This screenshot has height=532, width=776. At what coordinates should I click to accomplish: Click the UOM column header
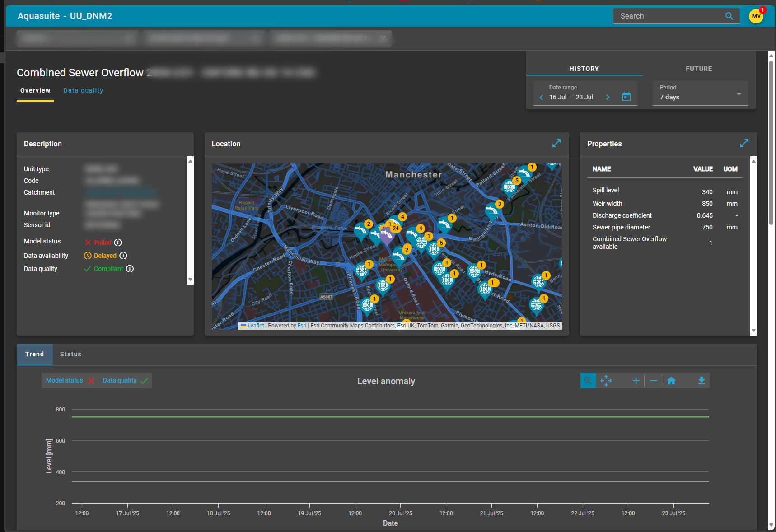click(730, 169)
